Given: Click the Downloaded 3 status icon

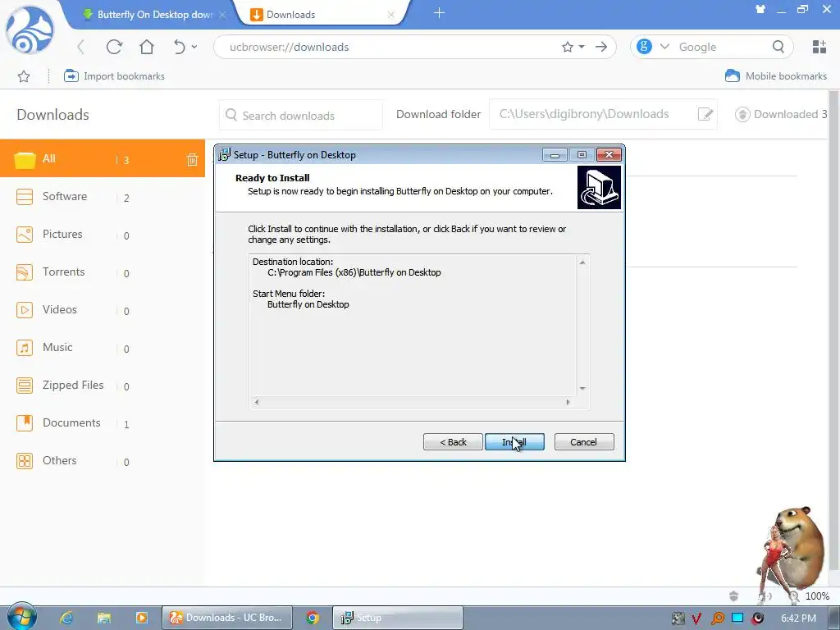Looking at the screenshot, I should coord(742,114).
